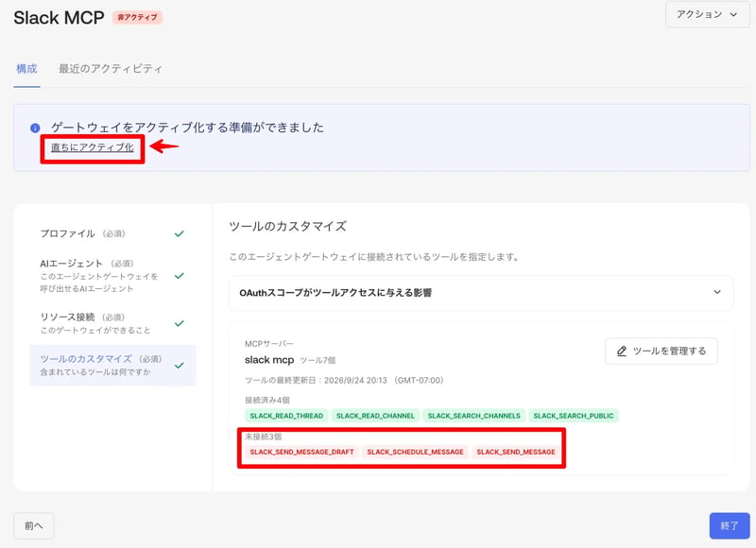Click the 直ちにアクティブ化 link
756x548 pixels.
[x=92, y=147]
